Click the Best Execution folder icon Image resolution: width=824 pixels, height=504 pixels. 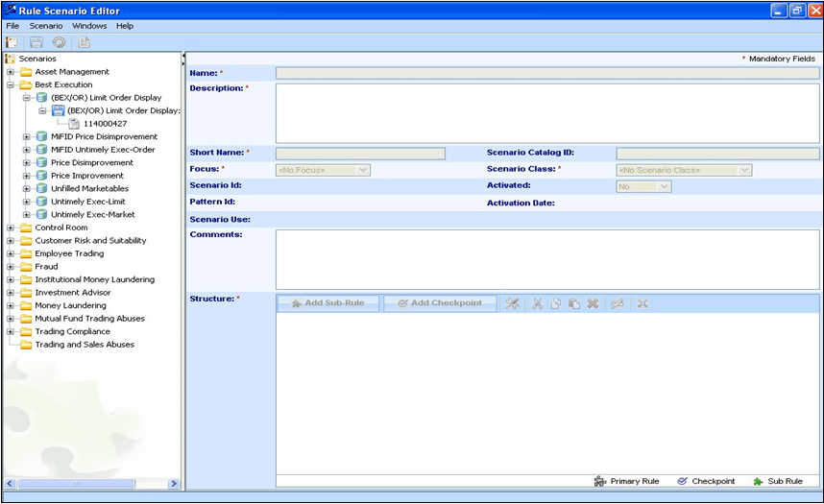point(26,84)
